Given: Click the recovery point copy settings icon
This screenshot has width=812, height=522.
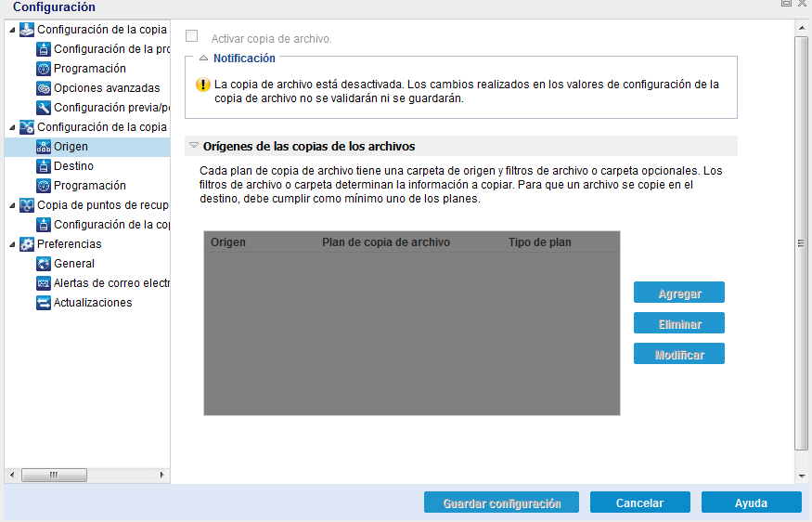Looking at the screenshot, I should [x=44, y=225].
